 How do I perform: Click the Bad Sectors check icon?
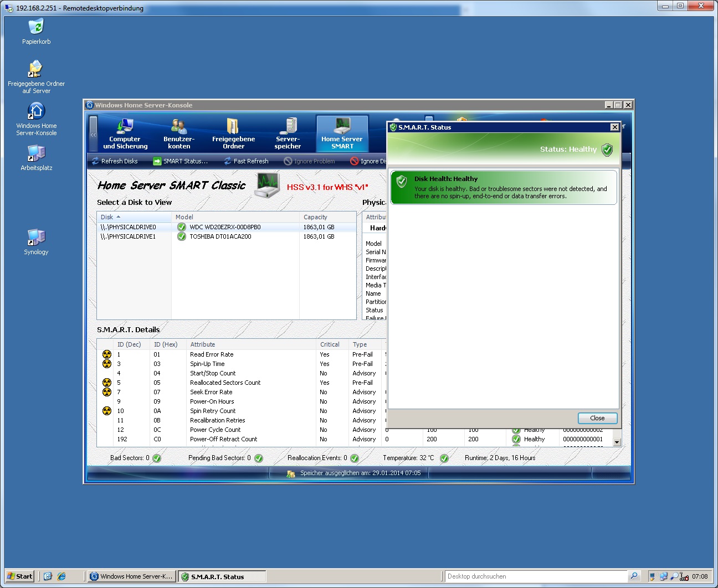(x=157, y=458)
